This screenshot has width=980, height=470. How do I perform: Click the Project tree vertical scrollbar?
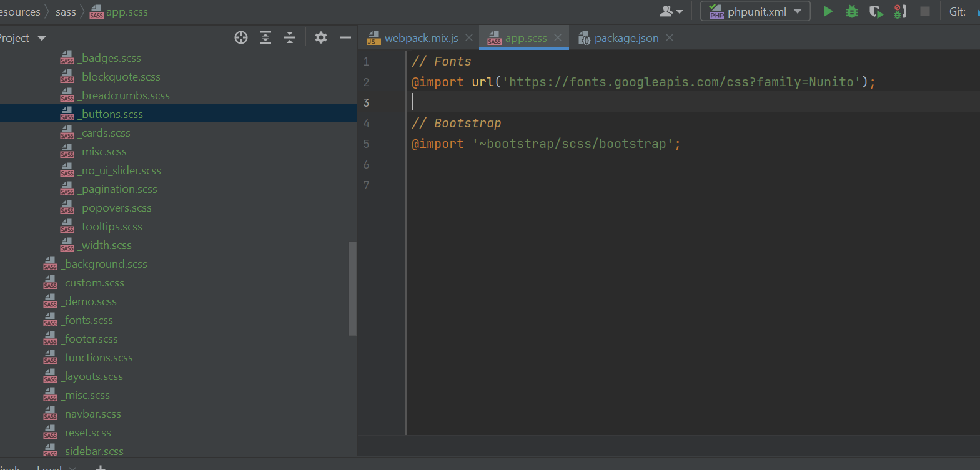click(x=352, y=288)
